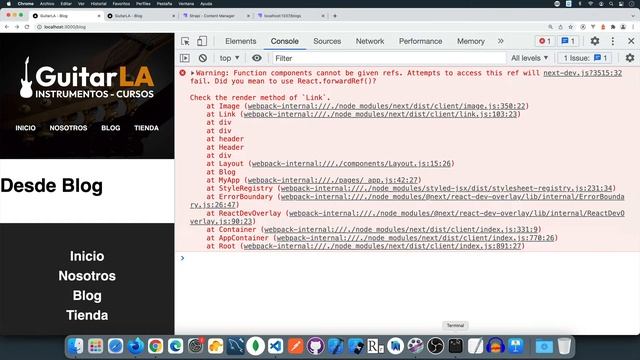Open the 1 Issue indicator

(x=585, y=58)
